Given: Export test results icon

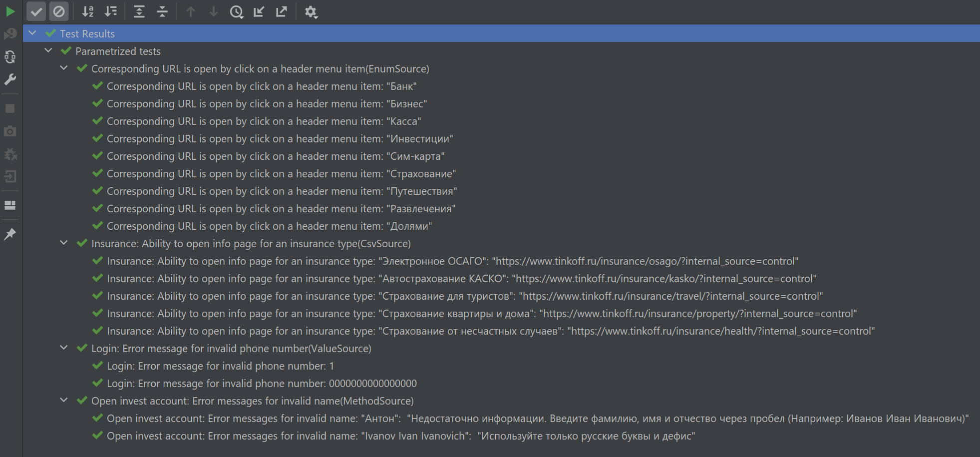Looking at the screenshot, I should pyautogui.click(x=282, y=11).
